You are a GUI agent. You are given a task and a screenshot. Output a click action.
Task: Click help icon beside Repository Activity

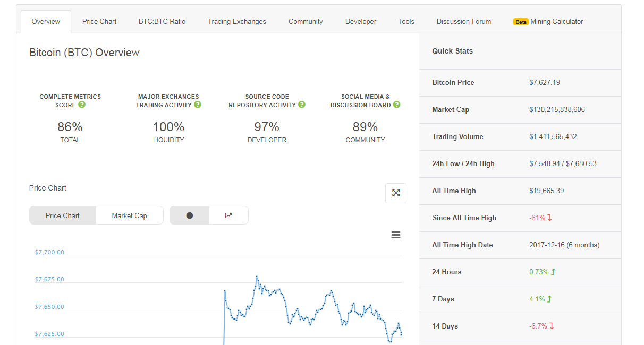(x=302, y=105)
